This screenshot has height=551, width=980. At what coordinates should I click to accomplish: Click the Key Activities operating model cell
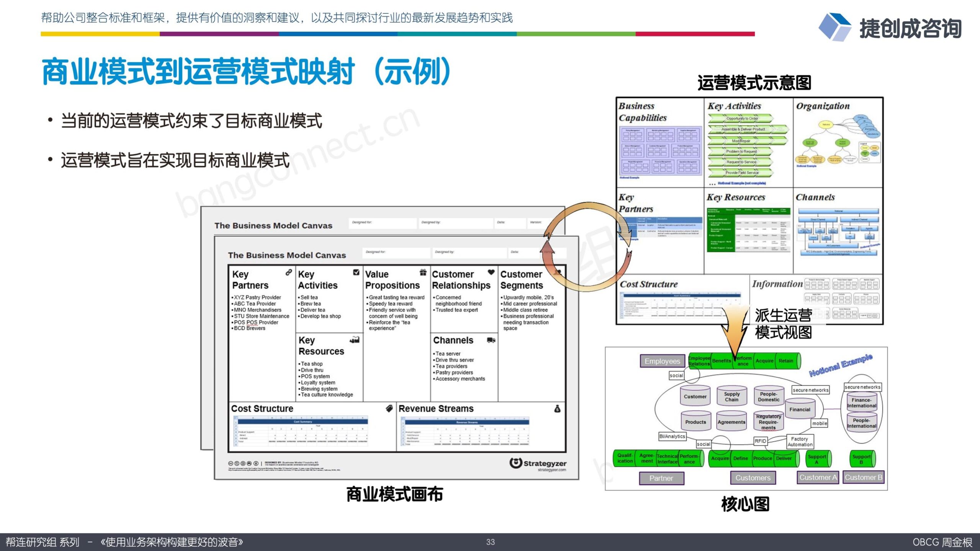[748, 142]
